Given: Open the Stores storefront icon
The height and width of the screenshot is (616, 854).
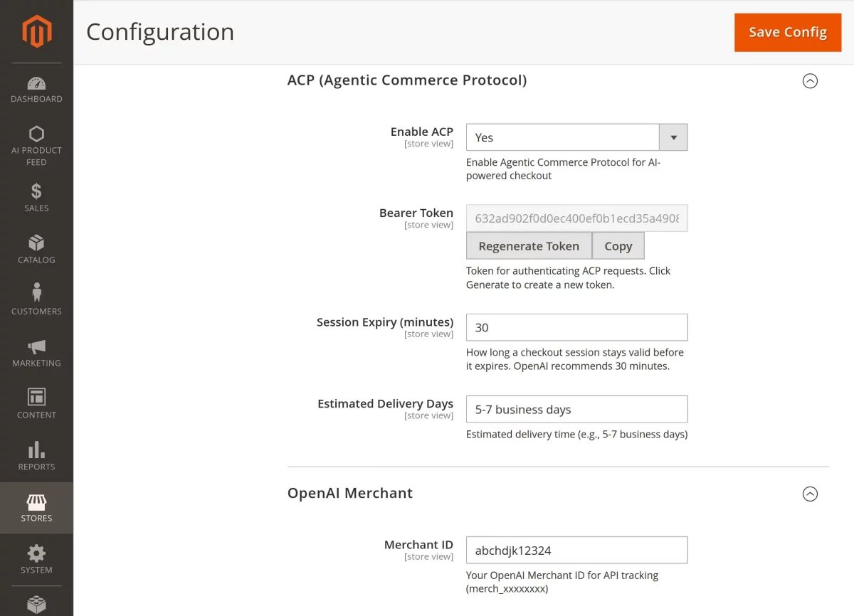Looking at the screenshot, I should [x=36, y=501].
